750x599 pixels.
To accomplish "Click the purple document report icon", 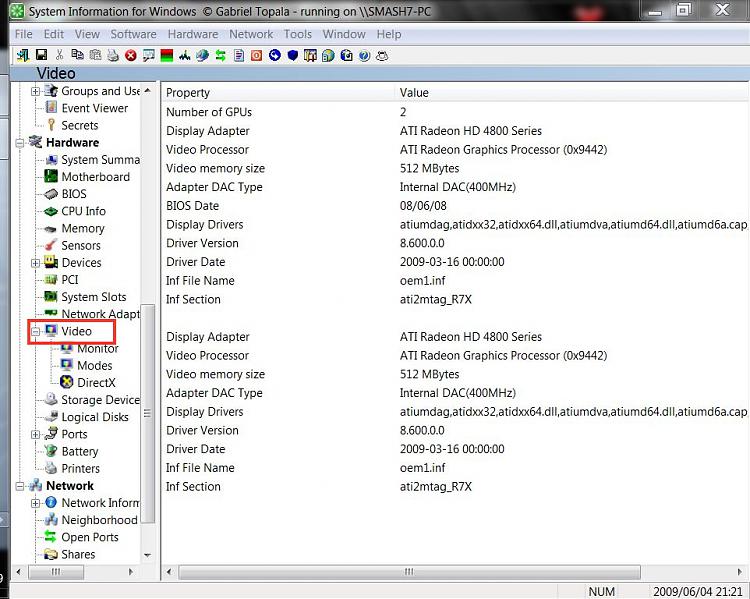I will (x=239, y=56).
